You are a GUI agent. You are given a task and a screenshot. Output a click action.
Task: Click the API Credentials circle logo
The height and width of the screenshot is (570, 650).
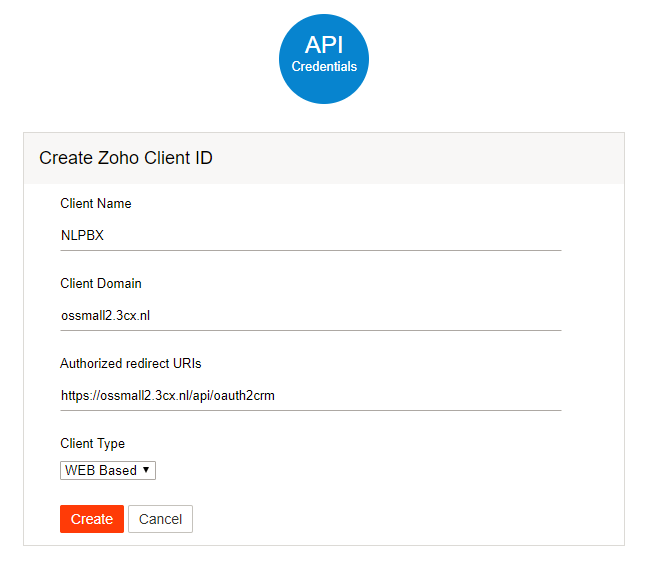pos(324,59)
